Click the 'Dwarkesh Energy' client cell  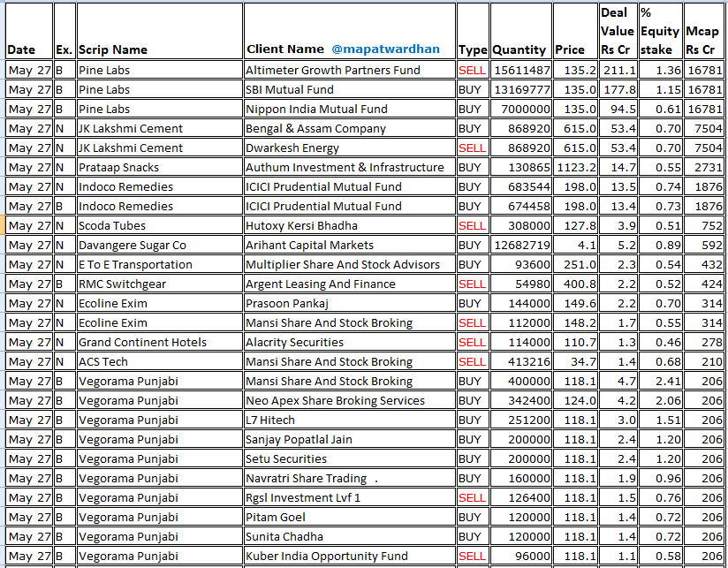coord(350,148)
